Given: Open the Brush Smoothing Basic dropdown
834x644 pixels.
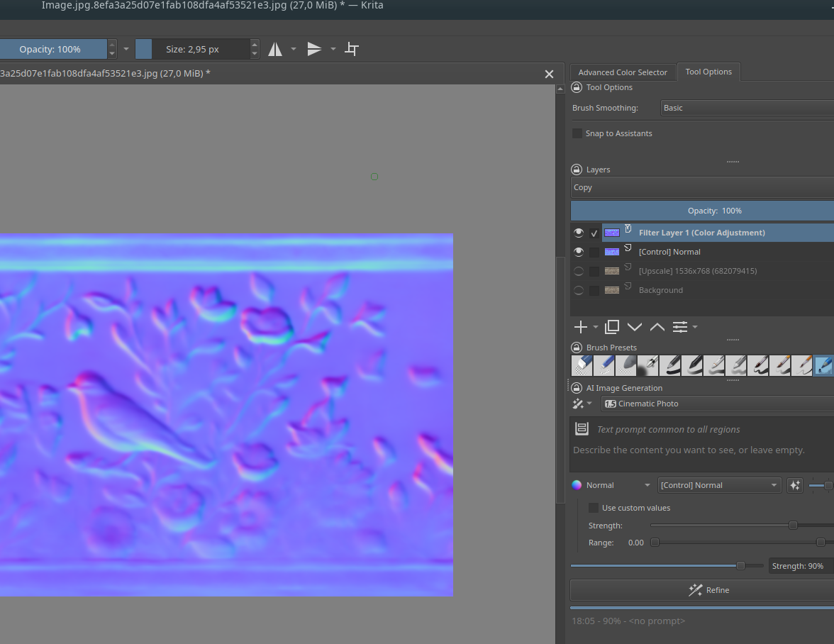Looking at the screenshot, I should (x=747, y=108).
